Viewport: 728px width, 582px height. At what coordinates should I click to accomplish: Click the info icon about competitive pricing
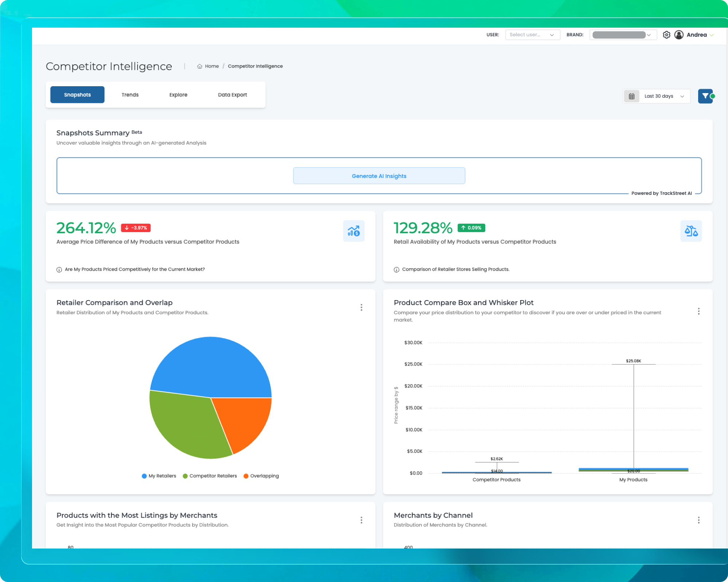click(59, 270)
